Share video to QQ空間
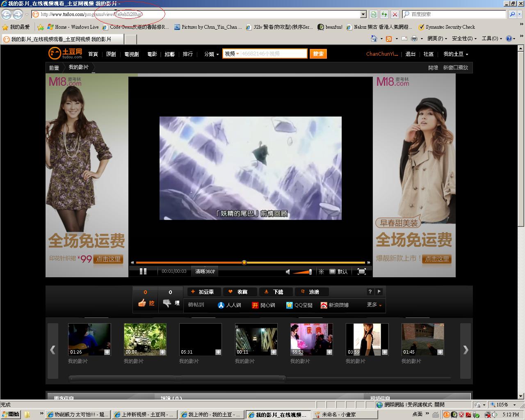The image size is (525, 420). point(299,305)
